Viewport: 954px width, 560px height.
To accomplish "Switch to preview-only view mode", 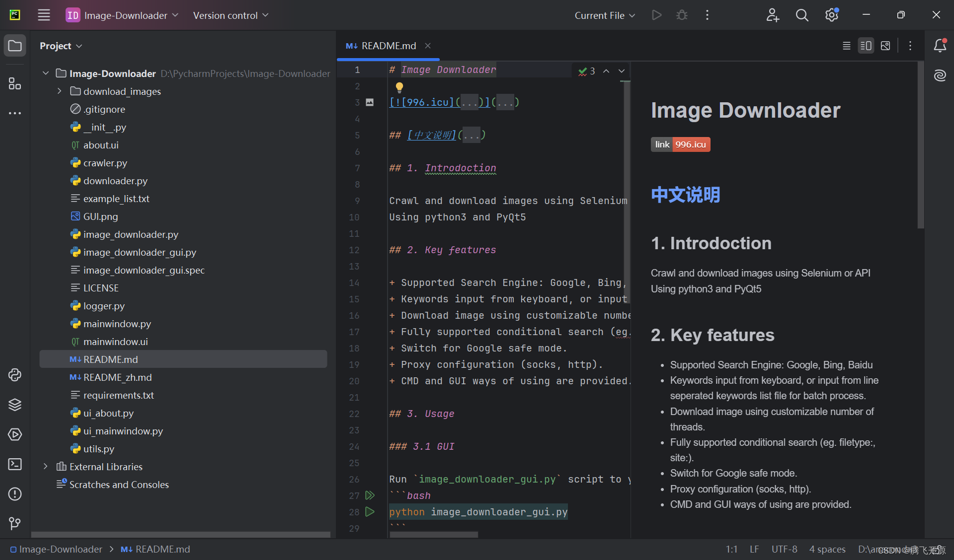I will pos(885,46).
